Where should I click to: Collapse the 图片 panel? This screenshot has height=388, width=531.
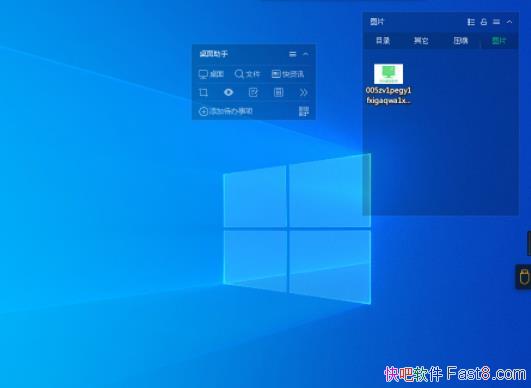509,22
